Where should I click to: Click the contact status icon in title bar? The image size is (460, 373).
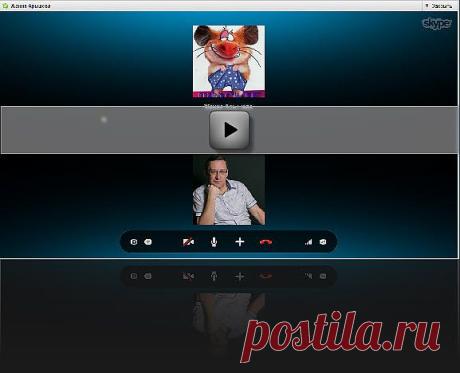coord(5,6)
